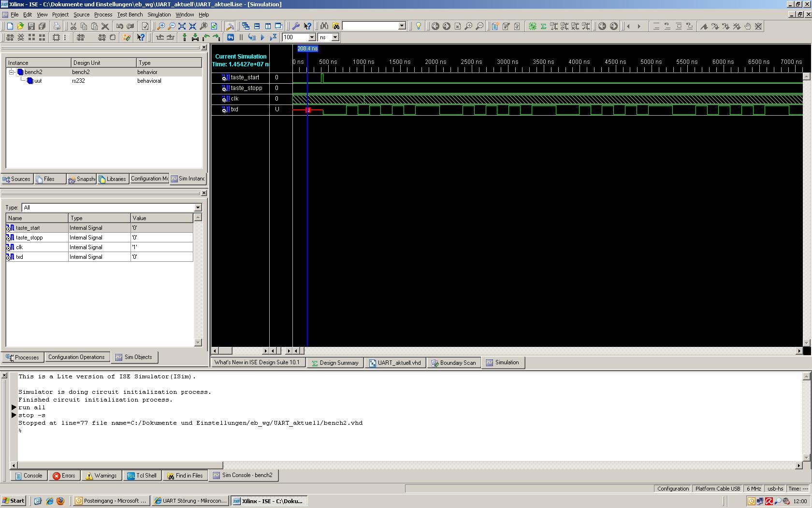The height and width of the screenshot is (508, 812).
Task: Restart the simulation with blue arrow icon
Action: click(231, 37)
